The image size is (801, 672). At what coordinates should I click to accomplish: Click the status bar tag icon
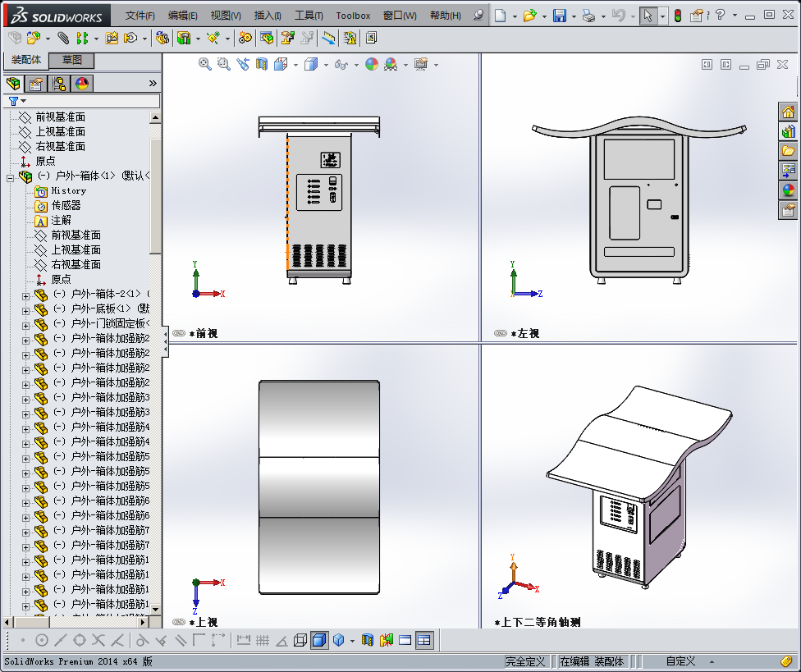787,662
